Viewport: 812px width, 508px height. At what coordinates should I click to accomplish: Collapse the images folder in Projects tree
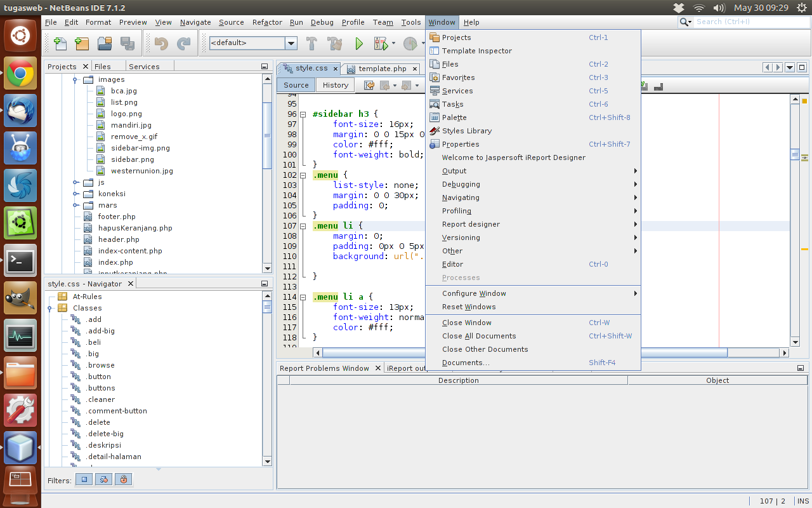[75, 79]
